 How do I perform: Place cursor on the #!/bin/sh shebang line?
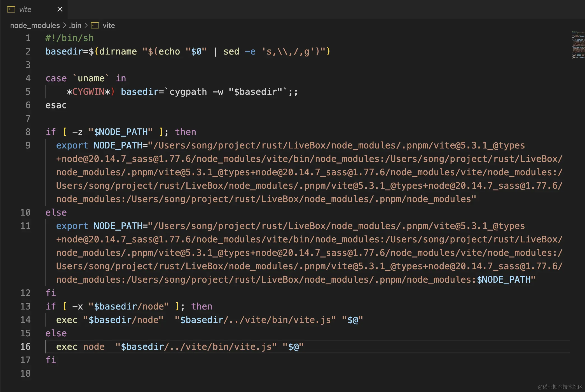(69, 38)
